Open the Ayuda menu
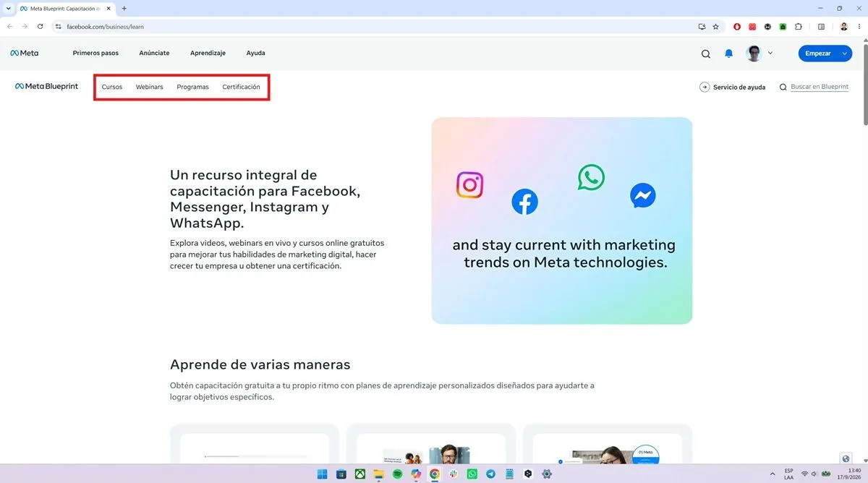The height and width of the screenshot is (483, 868). [x=255, y=53]
